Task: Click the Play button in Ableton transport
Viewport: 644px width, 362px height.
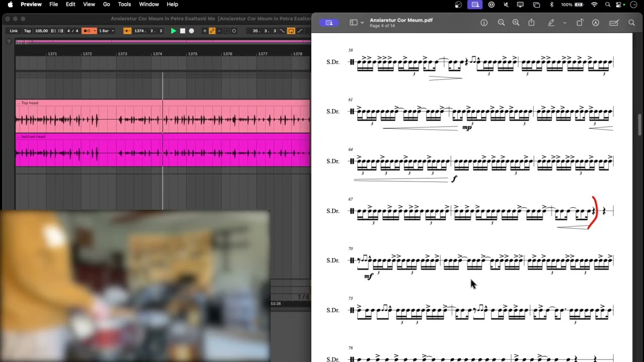Action: tap(174, 31)
